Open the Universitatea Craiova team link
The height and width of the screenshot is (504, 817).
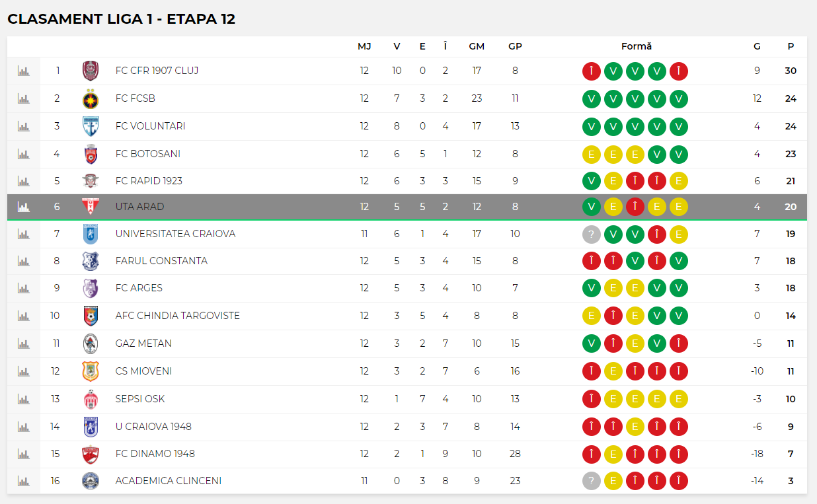[175, 234]
